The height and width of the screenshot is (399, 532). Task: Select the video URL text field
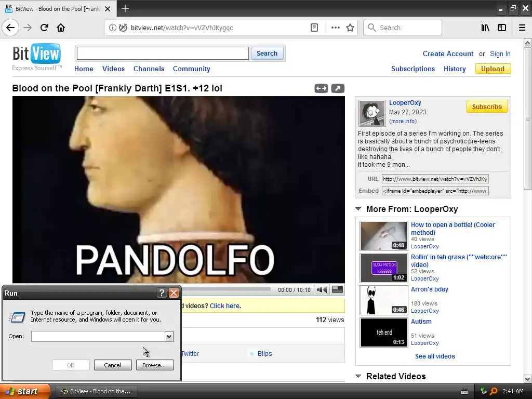pyautogui.click(x=435, y=179)
